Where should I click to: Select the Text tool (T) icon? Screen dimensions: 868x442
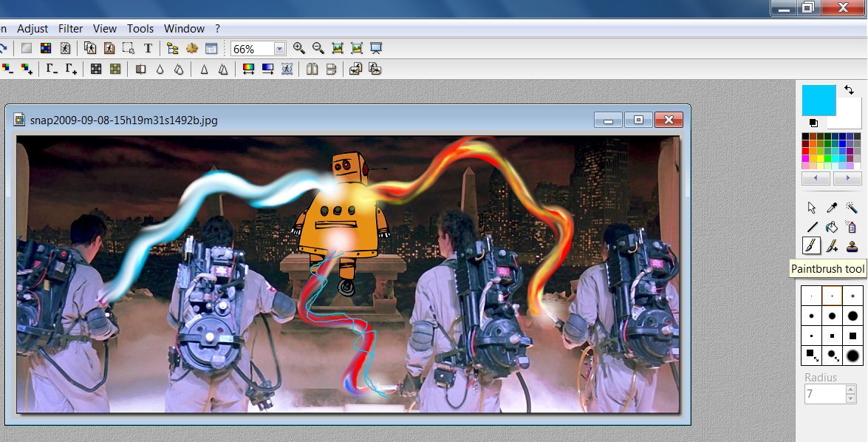[x=148, y=48]
